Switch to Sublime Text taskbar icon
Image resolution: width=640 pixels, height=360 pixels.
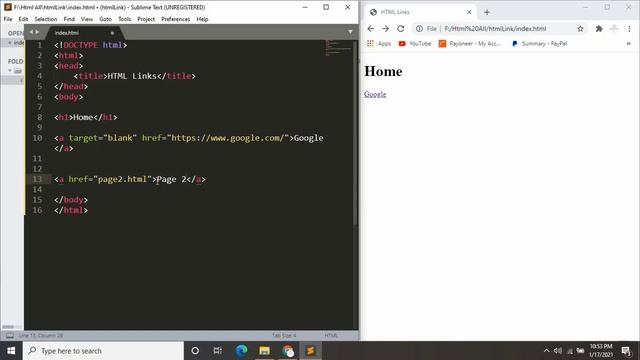[x=311, y=351]
